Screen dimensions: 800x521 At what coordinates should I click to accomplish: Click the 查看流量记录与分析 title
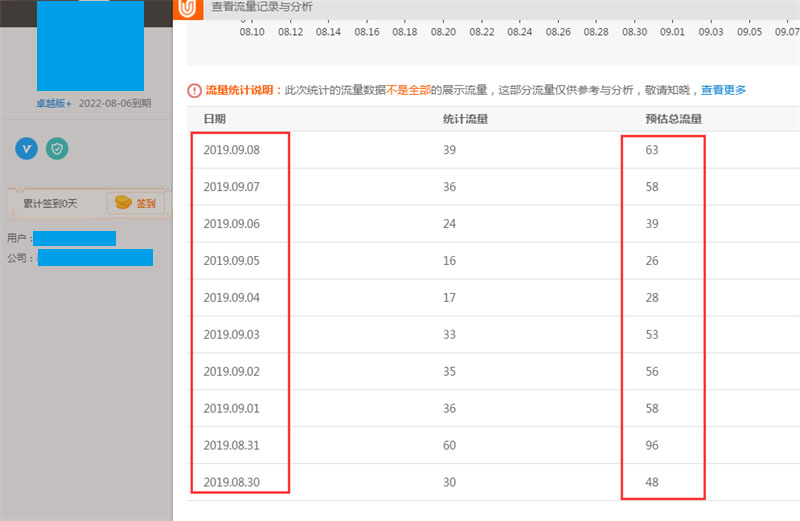click(x=262, y=7)
